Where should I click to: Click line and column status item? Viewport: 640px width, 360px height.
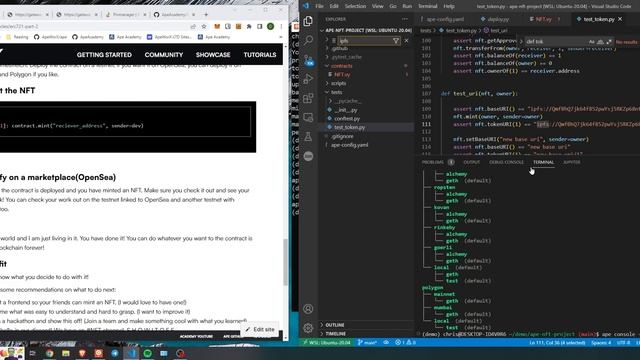click(557, 342)
